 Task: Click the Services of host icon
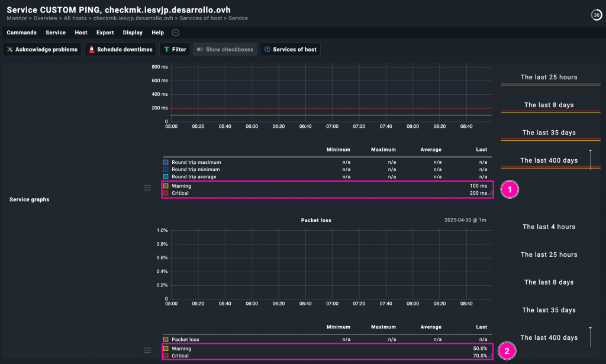point(267,50)
